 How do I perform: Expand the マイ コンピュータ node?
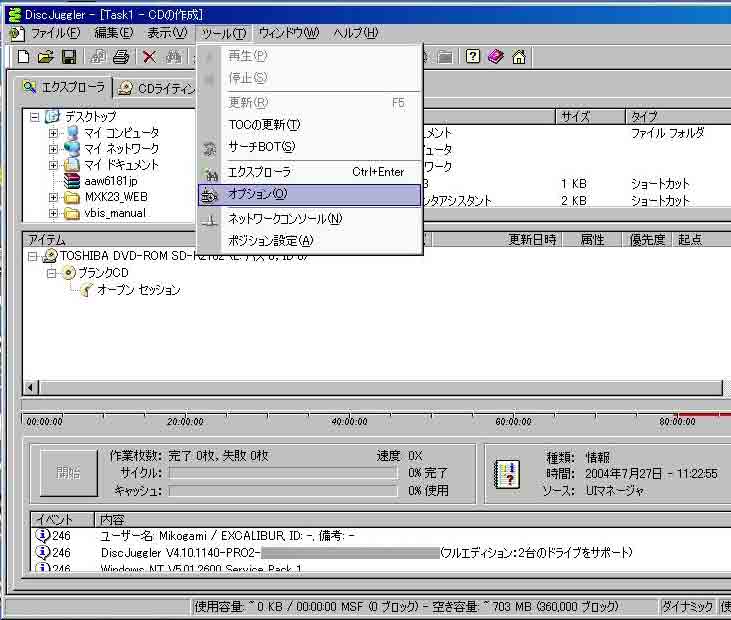pos(53,133)
